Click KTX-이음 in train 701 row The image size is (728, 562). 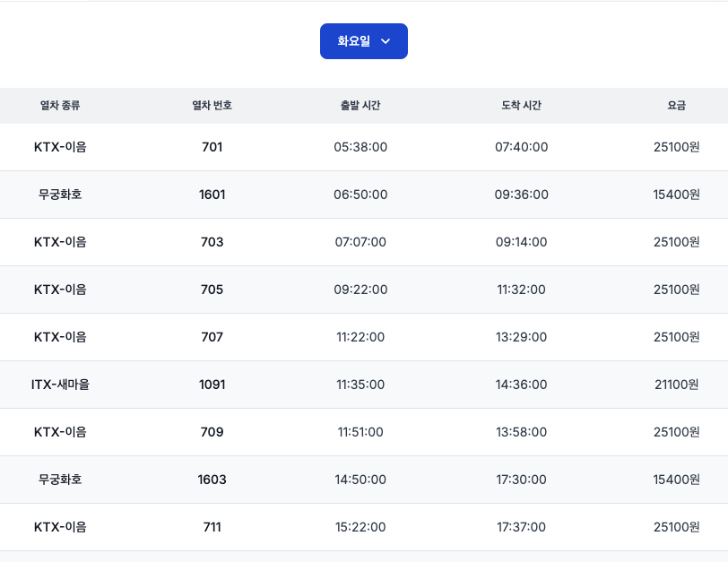coord(60,147)
